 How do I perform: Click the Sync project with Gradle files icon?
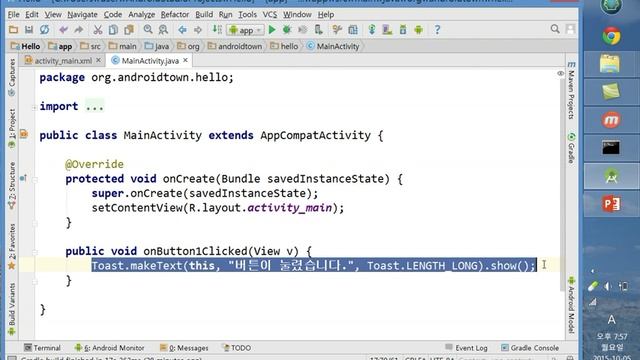coord(372,30)
